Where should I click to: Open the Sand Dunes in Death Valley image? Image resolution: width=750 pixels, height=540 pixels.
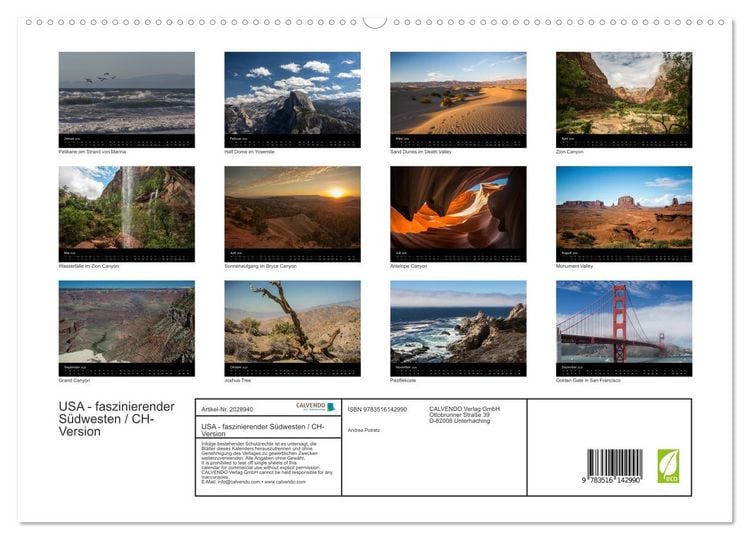tap(458, 99)
